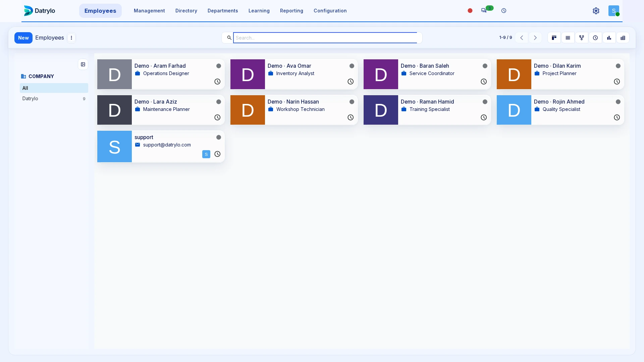
Task: Open activities clock in top bar
Action: pos(504,11)
